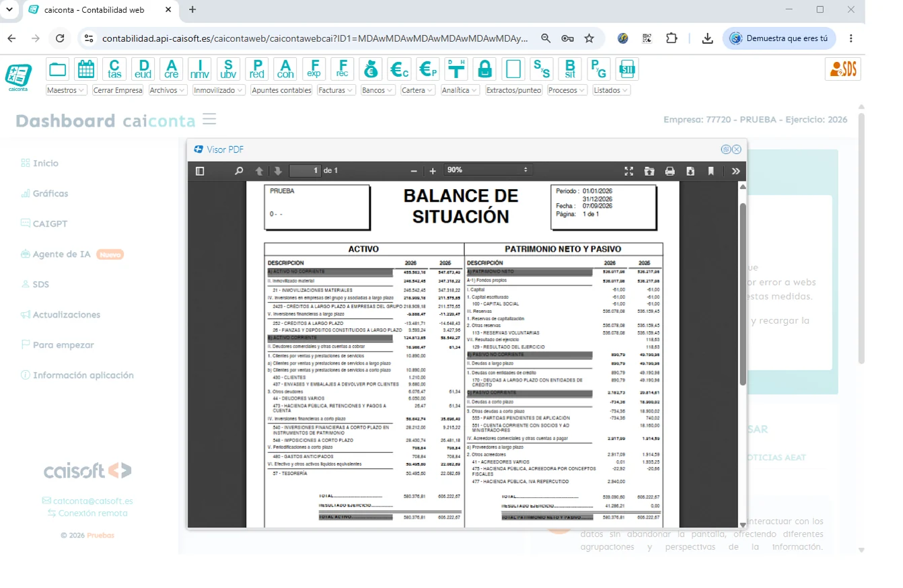Click the 'B sit' balance icon

coord(570,69)
